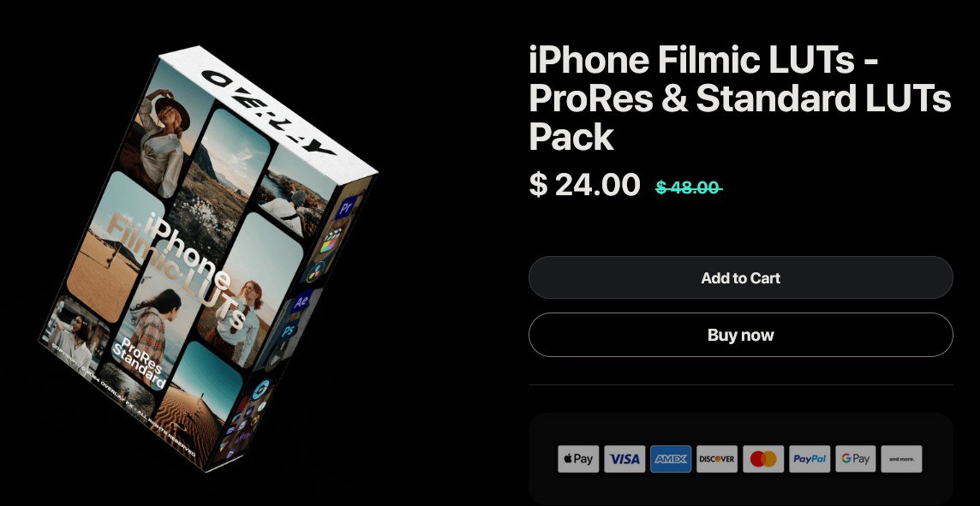Click the Photoshop icon on box
Image resolution: width=980 pixels, height=506 pixels.
(x=287, y=330)
